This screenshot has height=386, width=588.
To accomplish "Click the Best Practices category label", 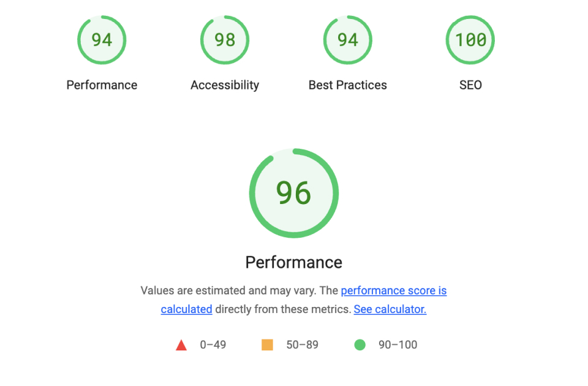I will coord(347,85).
